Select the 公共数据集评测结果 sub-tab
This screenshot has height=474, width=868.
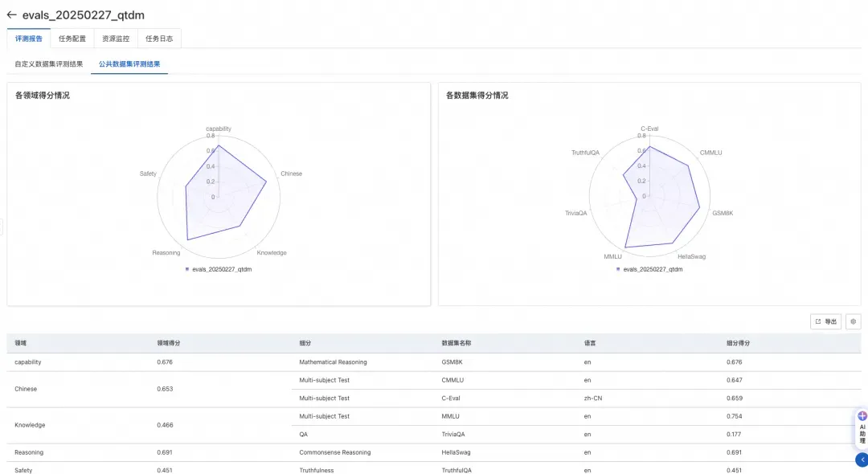tap(129, 63)
